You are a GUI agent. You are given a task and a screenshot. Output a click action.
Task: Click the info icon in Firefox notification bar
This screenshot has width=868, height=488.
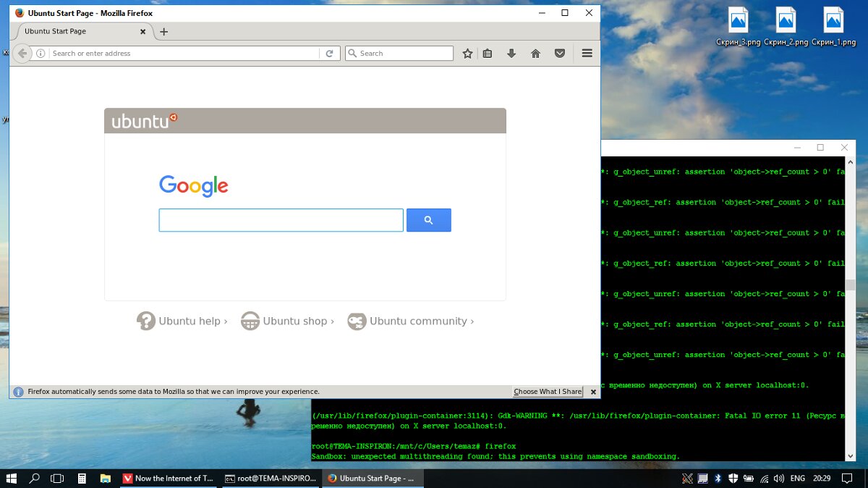(19, 392)
